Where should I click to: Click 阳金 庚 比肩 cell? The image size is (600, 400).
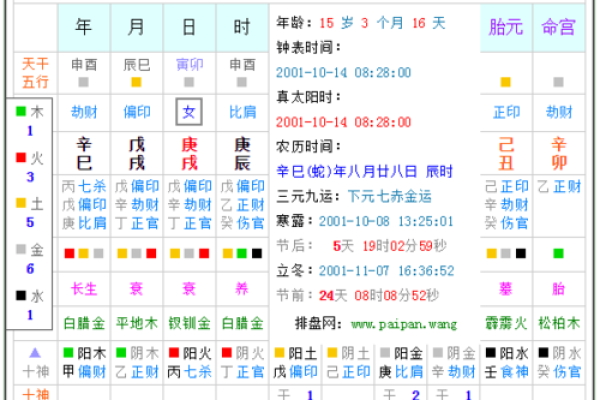401,362
